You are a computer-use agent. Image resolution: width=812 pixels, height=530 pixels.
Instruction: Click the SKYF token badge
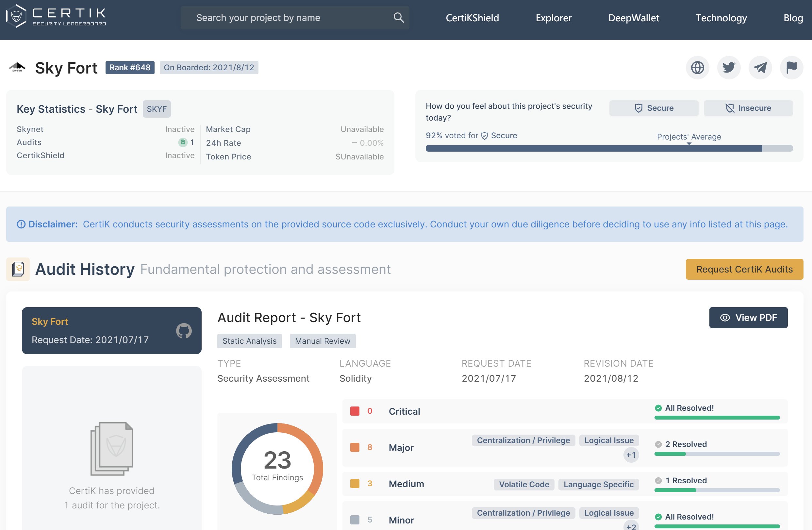pyautogui.click(x=157, y=109)
